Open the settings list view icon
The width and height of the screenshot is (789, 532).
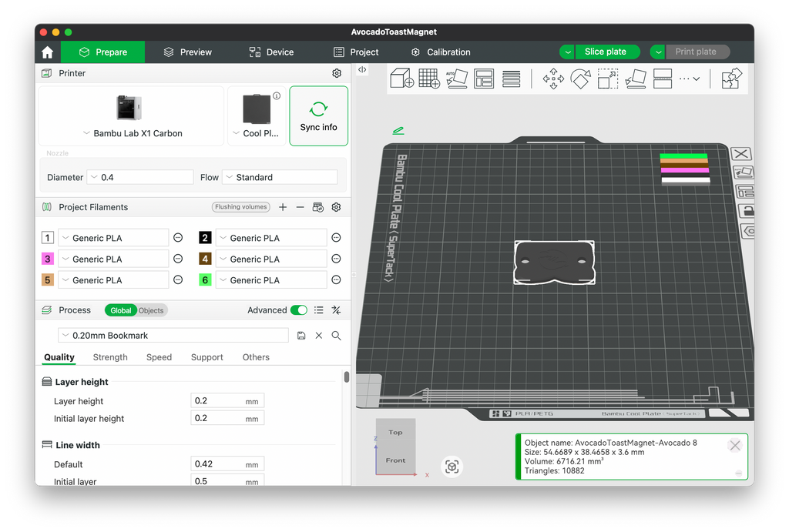318,310
